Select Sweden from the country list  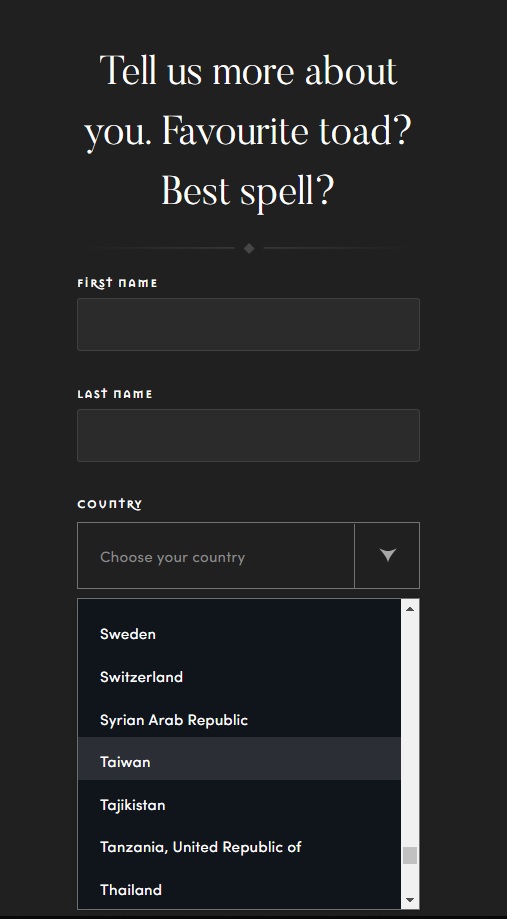(x=239, y=634)
